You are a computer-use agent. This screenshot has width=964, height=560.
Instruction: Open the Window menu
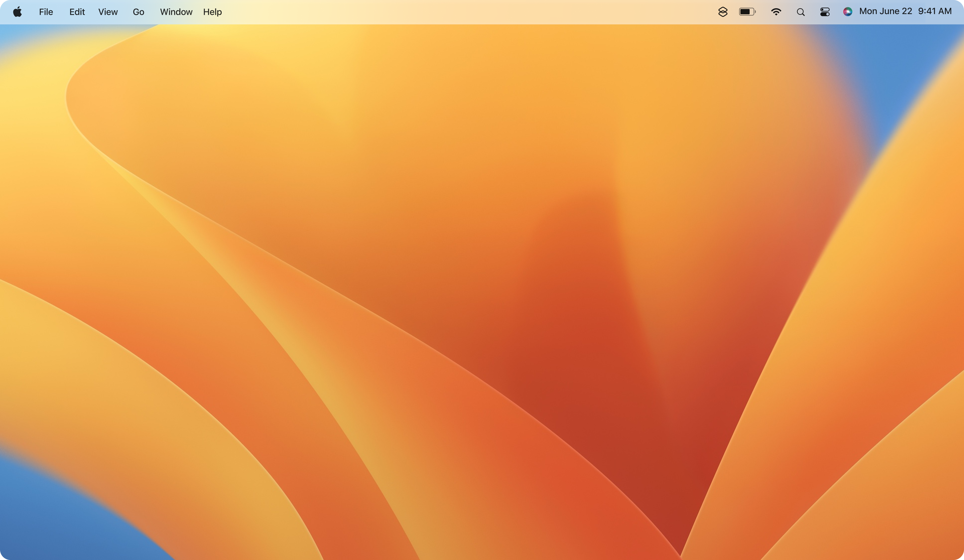pos(176,12)
